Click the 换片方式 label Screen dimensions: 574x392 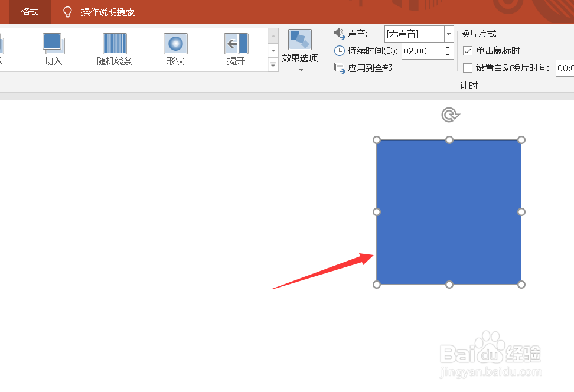coord(478,34)
